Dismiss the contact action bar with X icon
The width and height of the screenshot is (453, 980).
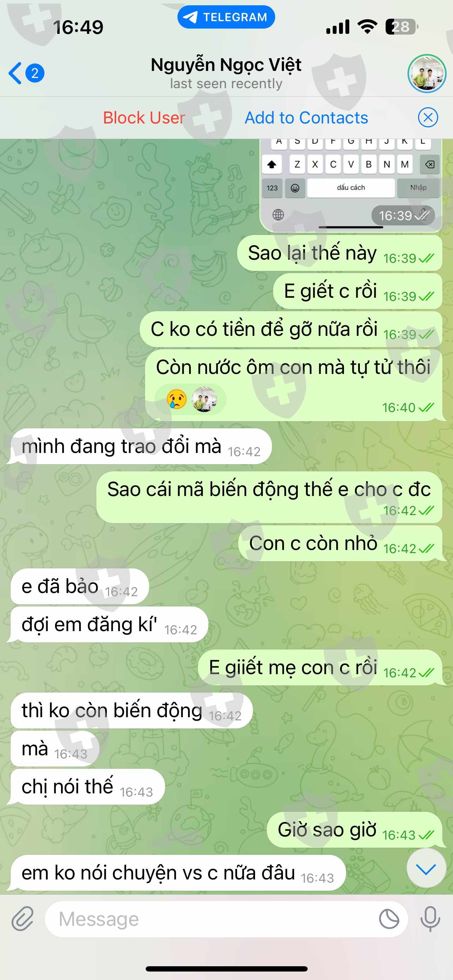click(428, 117)
